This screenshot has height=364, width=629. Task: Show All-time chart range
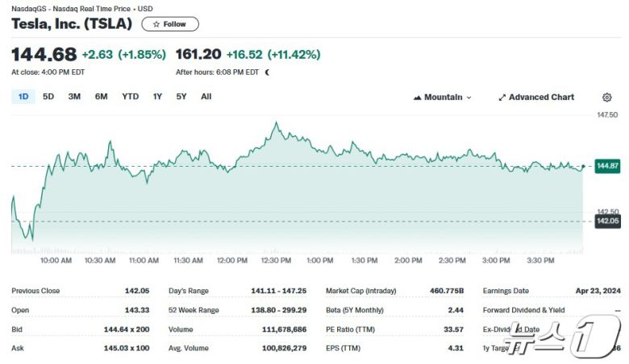point(206,97)
